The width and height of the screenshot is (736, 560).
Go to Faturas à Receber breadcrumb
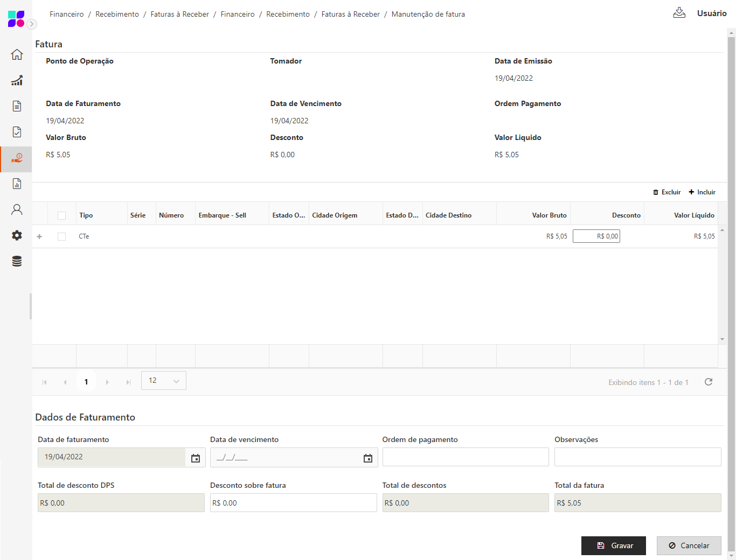179,14
